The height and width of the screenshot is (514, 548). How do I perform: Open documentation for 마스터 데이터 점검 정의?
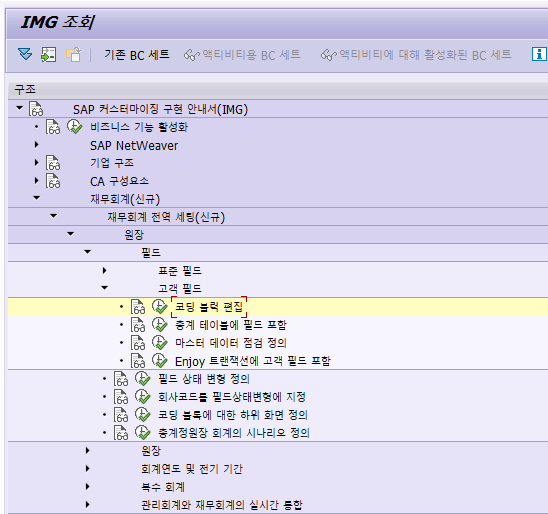138,343
